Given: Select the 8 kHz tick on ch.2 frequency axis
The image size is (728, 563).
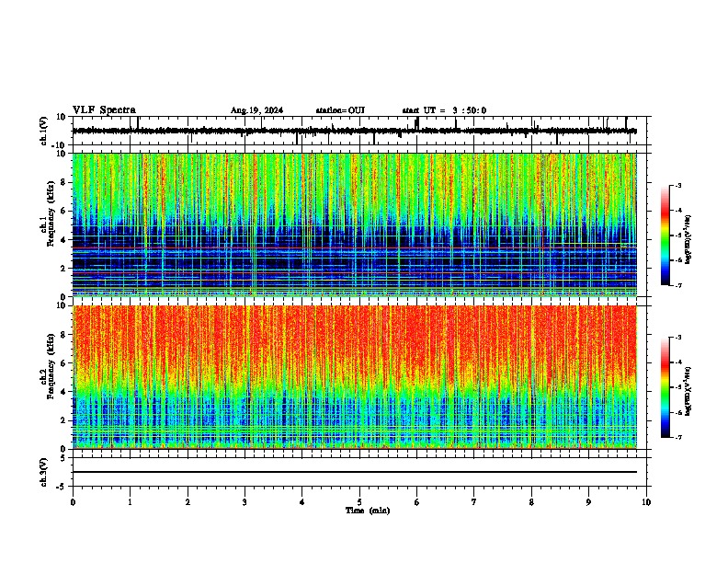Looking at the screenshot, I should click(x=64, y=335).
